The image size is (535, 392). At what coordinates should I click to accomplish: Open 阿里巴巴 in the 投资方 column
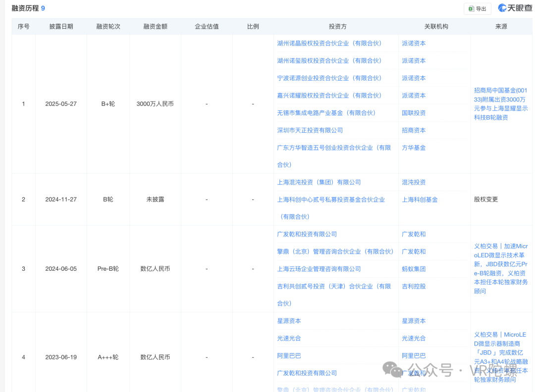[x=289, y=356]
